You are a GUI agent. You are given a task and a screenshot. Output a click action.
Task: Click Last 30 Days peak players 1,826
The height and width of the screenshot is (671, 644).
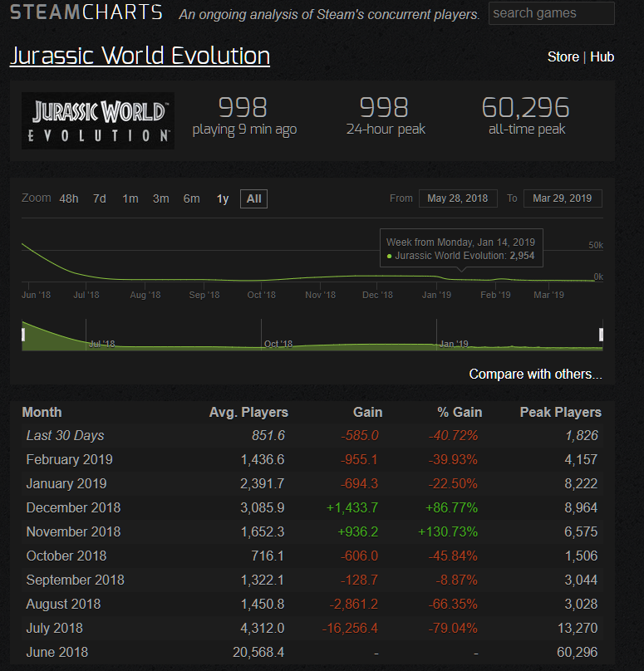click(x=582, y=436)
